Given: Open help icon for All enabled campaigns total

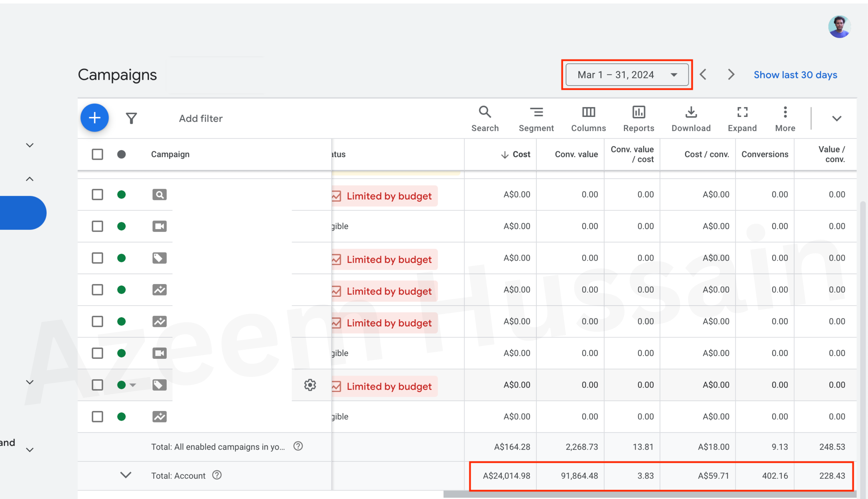Looking at the screenshot, I should point(298,446).
